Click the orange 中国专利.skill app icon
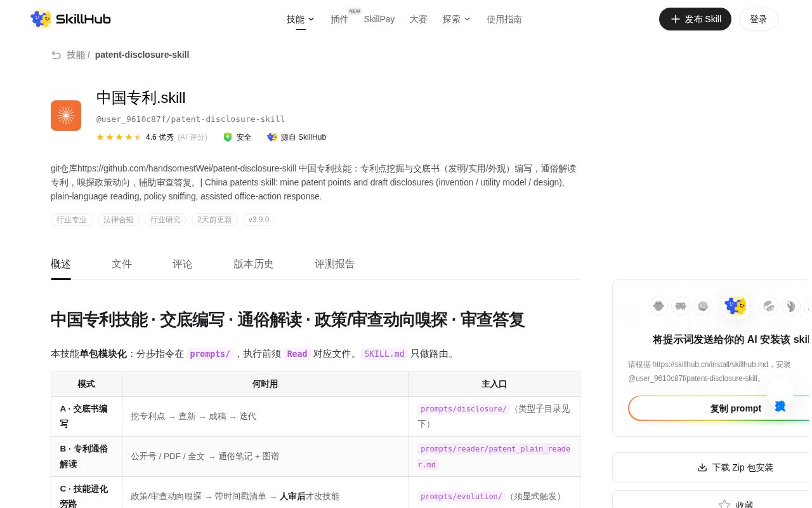 pos(66,116)
